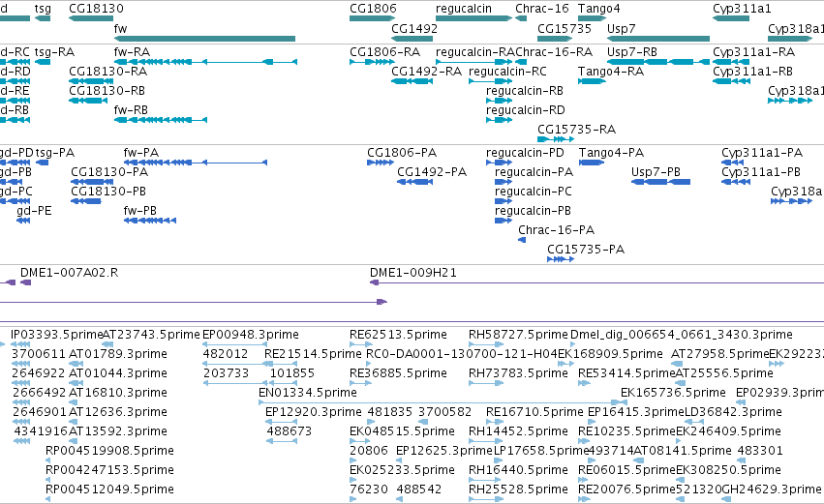The image size is (824, 504).
Task: Open the regucalcin-RC transcript label
Action: (x=507, y=72)
